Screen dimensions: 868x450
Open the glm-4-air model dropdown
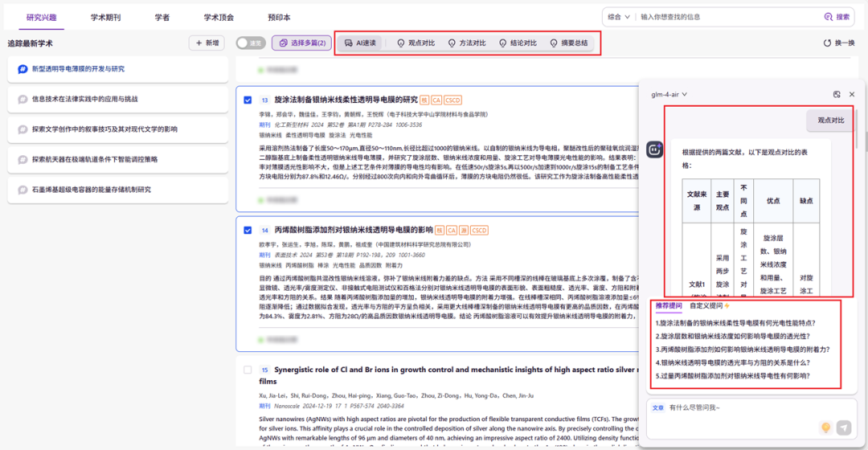(669, 94)
